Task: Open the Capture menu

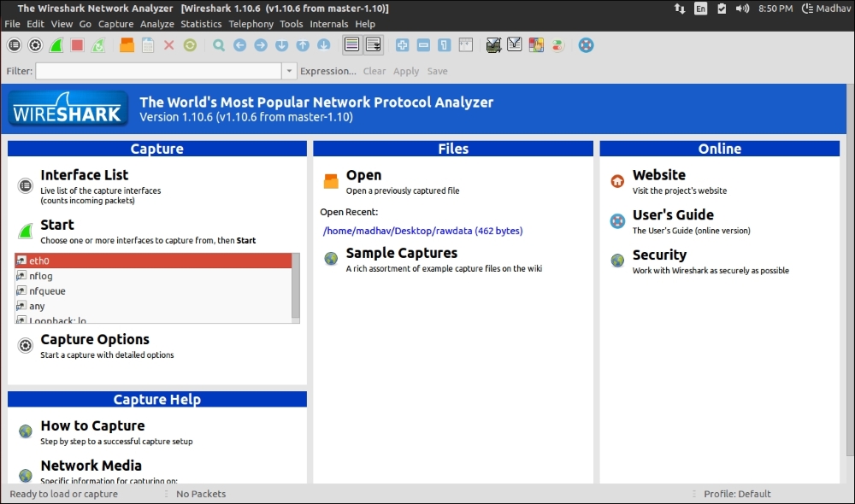Action: (115, 24)
